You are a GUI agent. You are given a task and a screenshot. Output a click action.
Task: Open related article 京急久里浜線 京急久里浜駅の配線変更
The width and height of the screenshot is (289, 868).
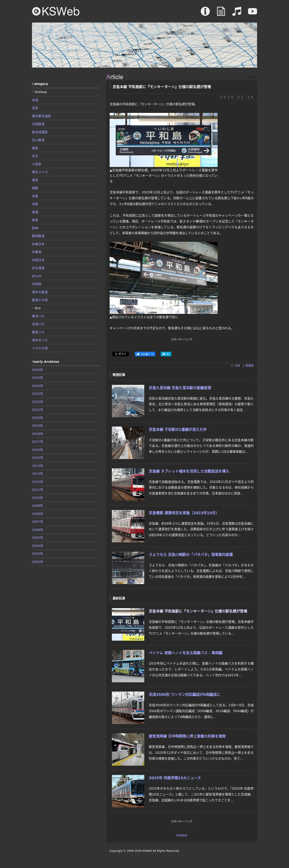pos(180,388)
